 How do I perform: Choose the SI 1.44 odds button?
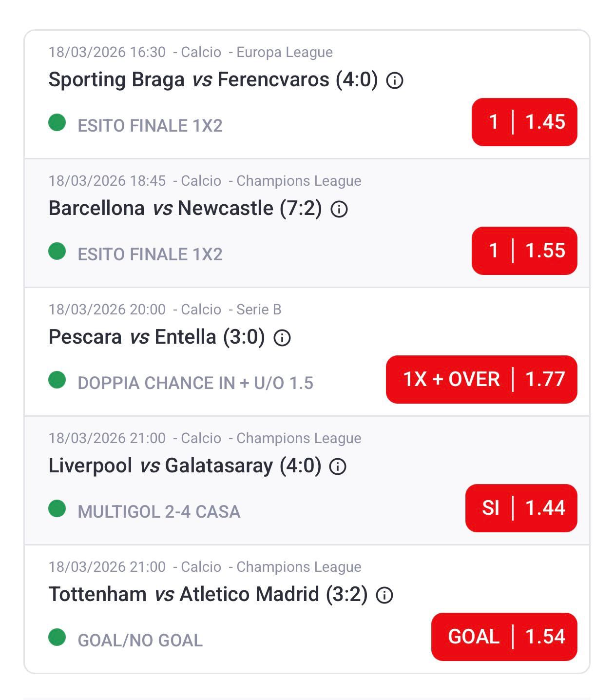pyautogui.click(x=520, y=508)
